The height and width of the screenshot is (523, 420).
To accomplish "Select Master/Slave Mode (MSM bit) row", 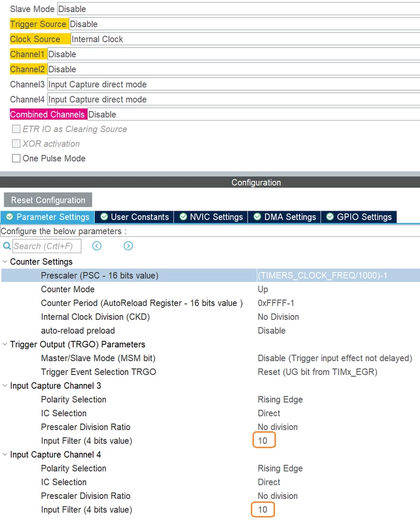I will coord(211,358).
